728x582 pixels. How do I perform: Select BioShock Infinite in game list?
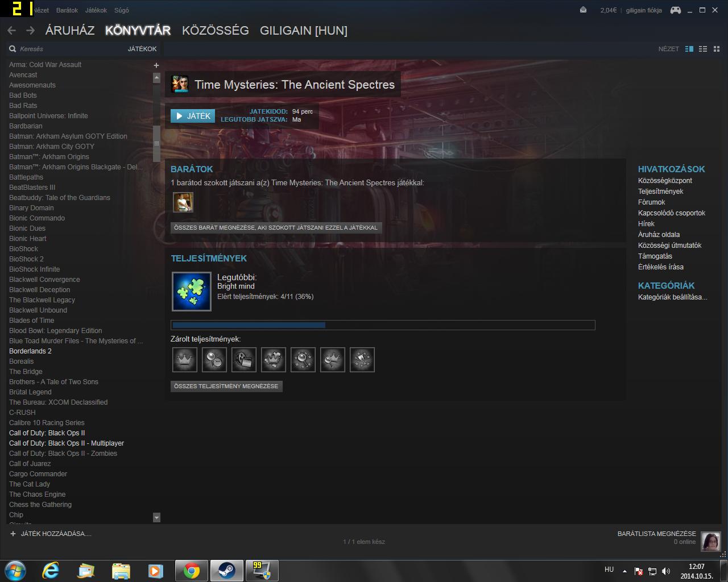point(34,269)
